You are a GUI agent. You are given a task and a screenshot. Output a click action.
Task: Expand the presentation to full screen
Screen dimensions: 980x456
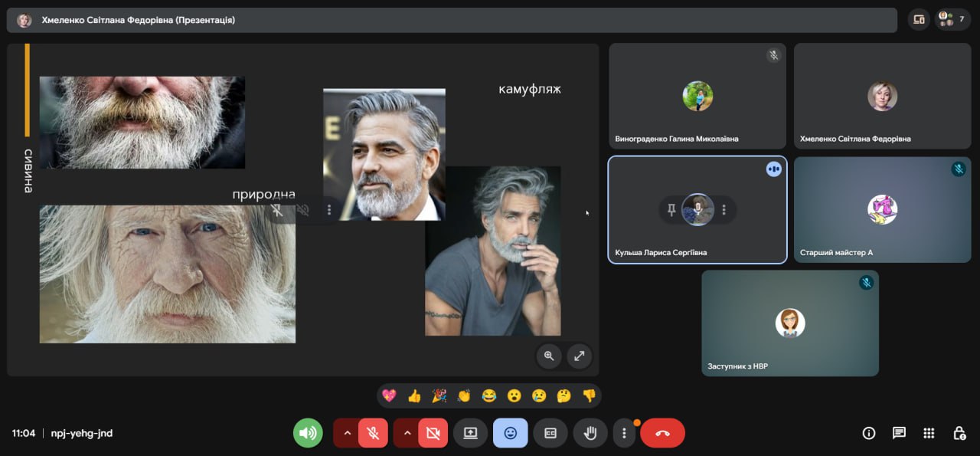[x=579, y=356]
